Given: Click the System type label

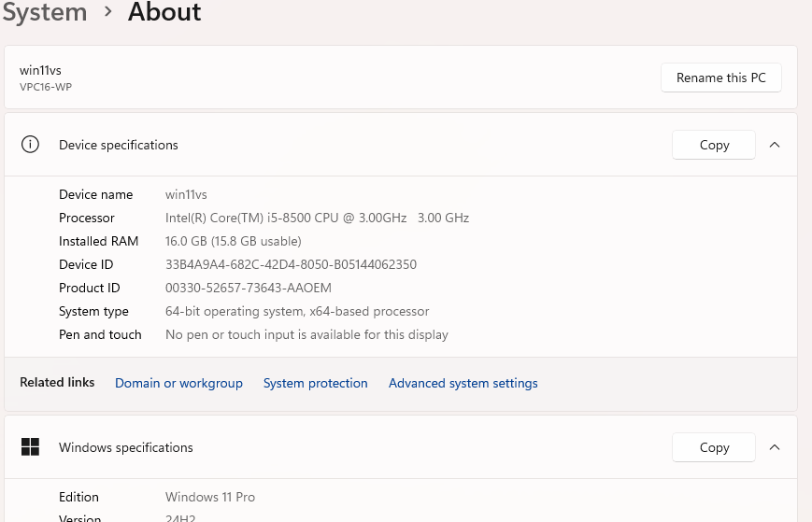Looking at the screenshot, I should pos(93,311).
